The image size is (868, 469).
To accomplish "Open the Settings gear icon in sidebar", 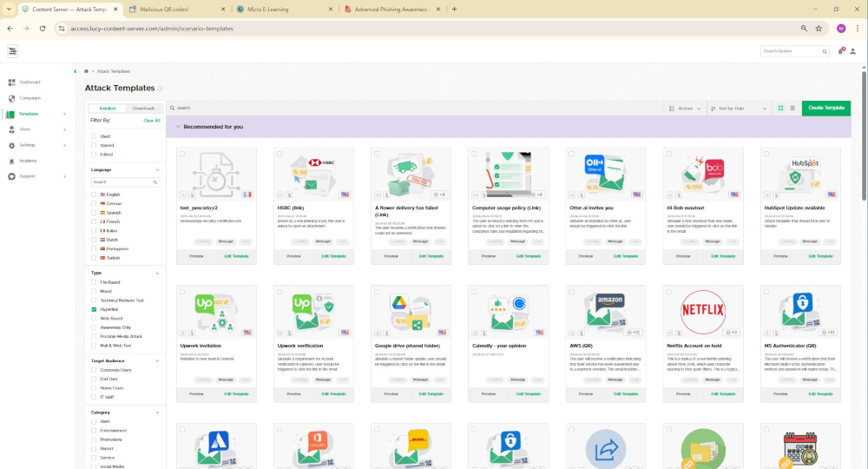I will (11, 145).
